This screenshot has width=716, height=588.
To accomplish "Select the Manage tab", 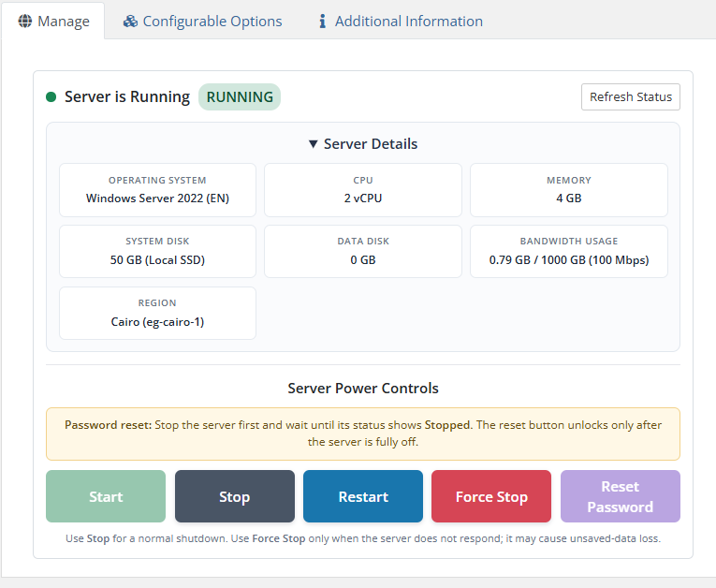I will (x=53, y=21).
